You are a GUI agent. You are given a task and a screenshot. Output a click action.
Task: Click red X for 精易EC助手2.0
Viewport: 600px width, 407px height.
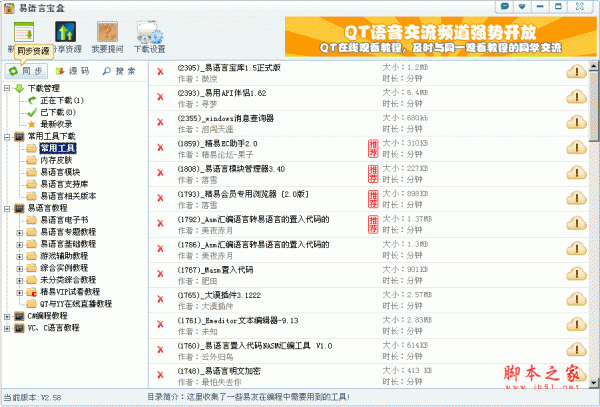pos(160,148)
